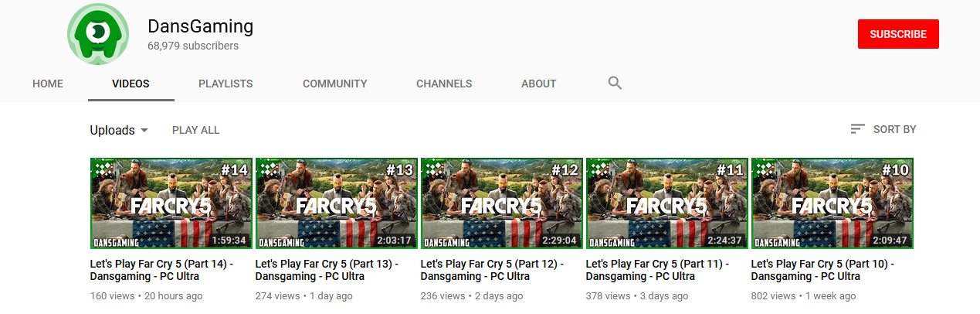The image size is (980, 314).
Task: Go to the CHANNELS tab
Action: pos(444,84)
